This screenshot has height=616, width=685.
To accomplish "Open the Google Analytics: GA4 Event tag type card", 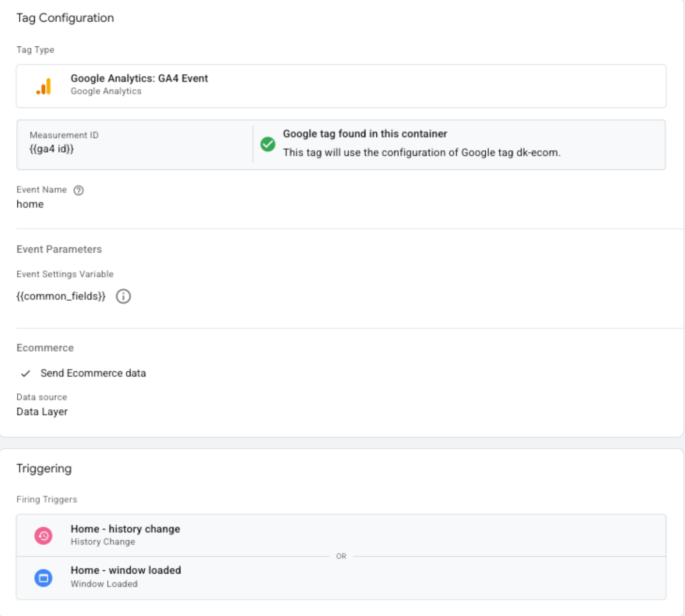I will (x=341, y=86).
